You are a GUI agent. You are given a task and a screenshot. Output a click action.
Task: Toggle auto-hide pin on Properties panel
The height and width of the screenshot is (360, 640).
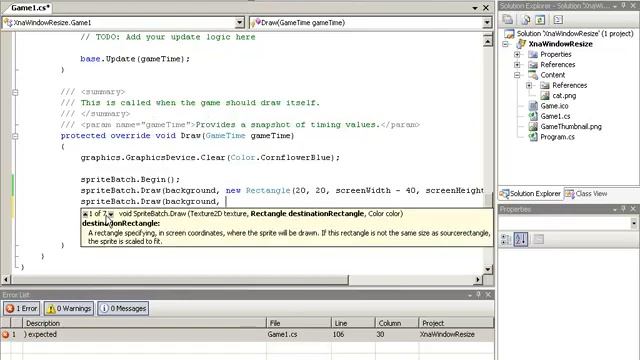point(624,209)
